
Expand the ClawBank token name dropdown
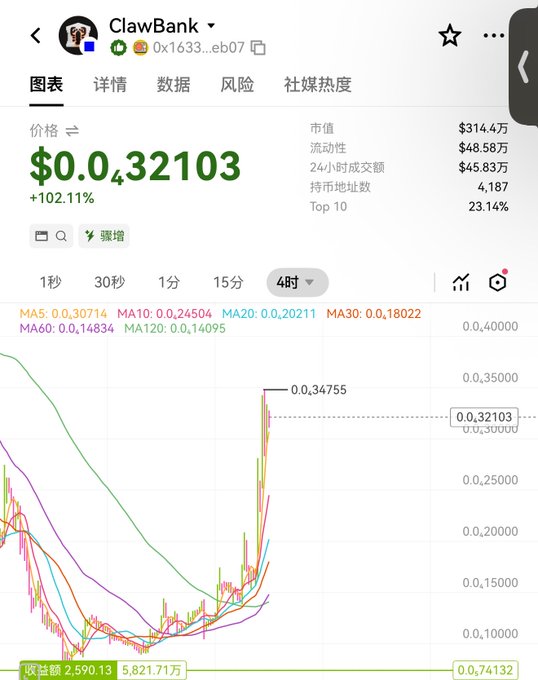coord(211,26)
